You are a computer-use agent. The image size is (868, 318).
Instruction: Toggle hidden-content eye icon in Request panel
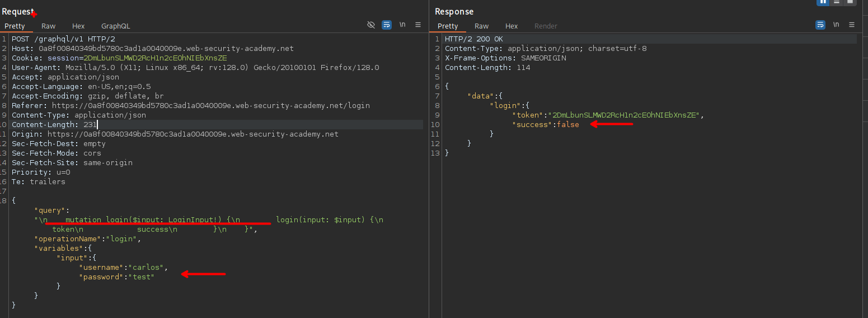370,25
